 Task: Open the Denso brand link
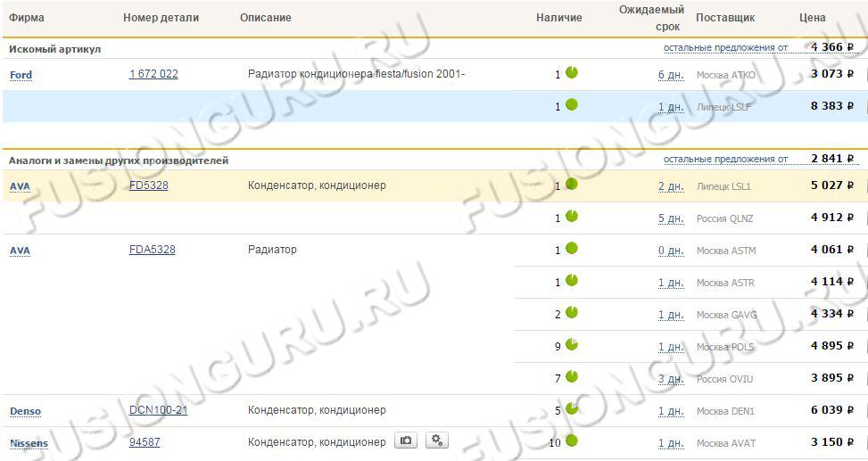tap(26, 411)
